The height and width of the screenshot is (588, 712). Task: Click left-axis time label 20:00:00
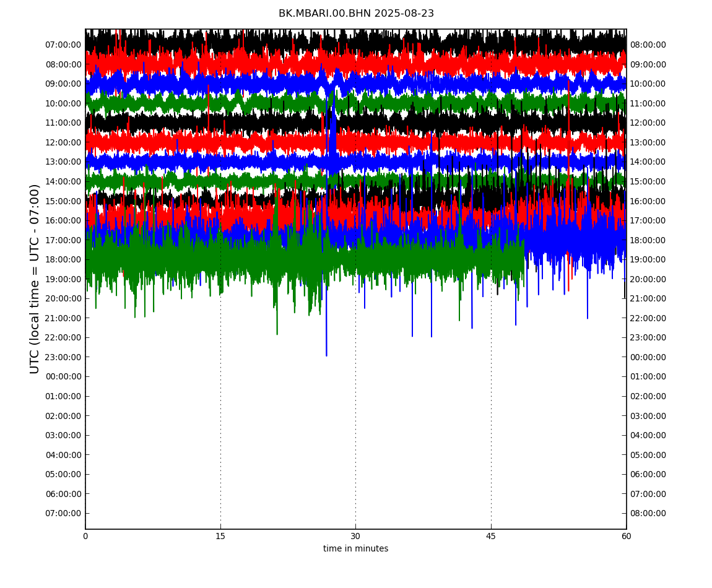(63, 299)
